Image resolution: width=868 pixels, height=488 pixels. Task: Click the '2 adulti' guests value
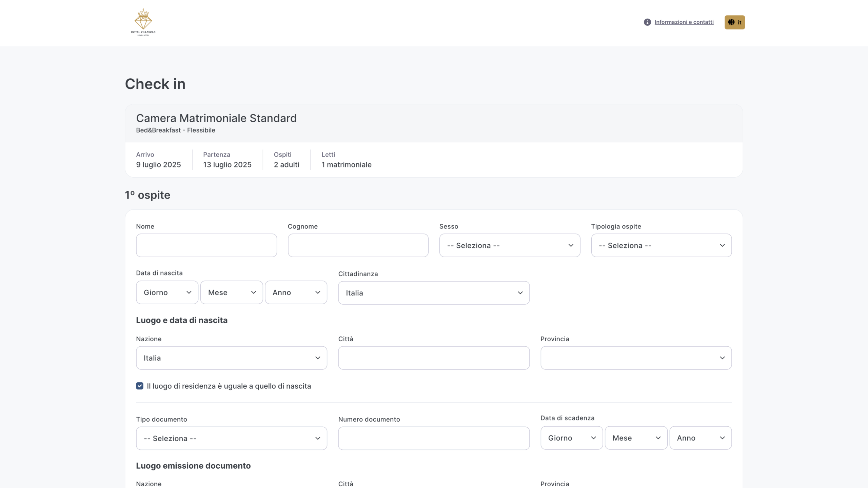[x=287, y=165]
